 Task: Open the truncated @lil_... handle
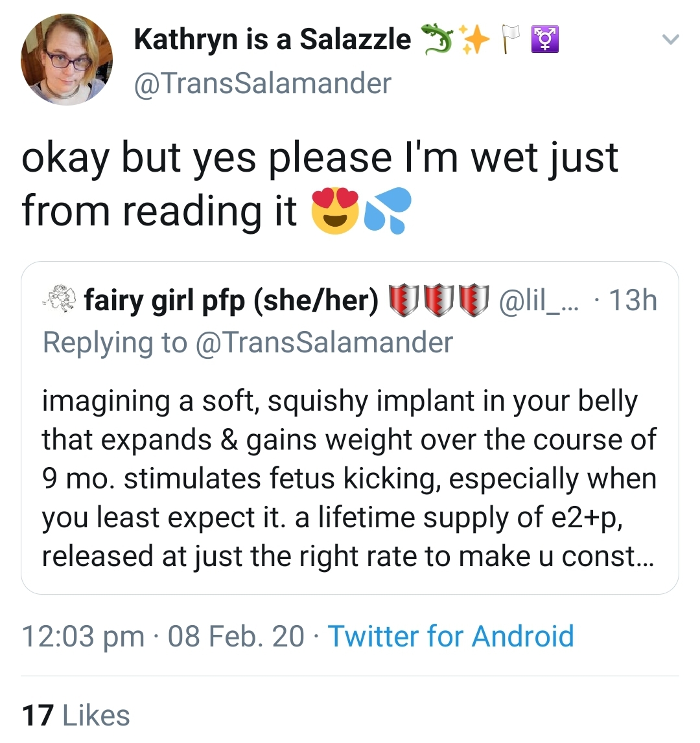tap(539, 301)
